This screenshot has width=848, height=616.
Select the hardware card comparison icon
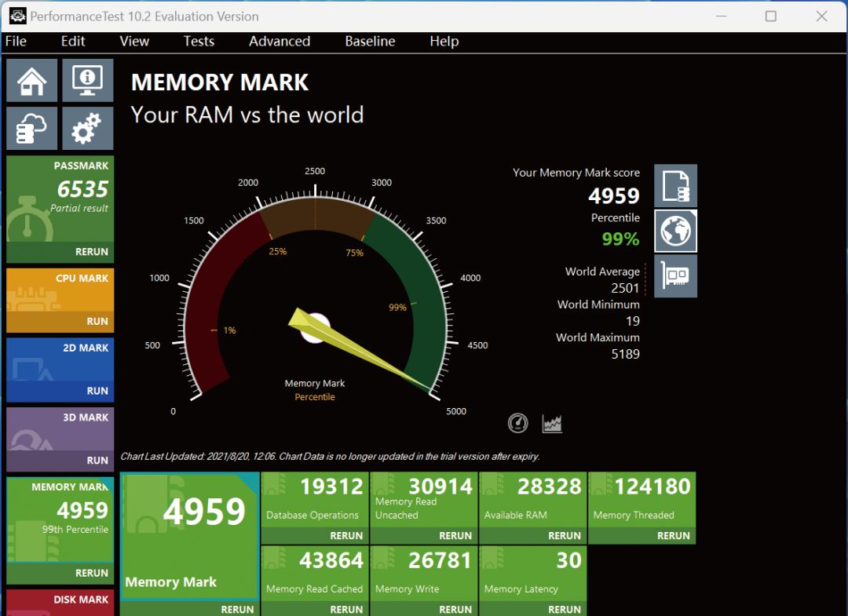click(x=675, y=276)
